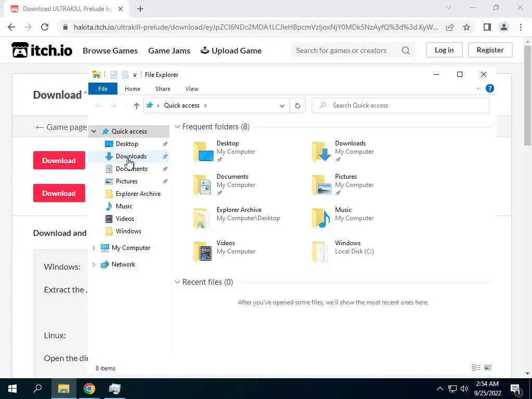Click Chrome share this page icon
Image resolution: width=532 pixels, height=399 pixels.
click(x=450, y=27)
